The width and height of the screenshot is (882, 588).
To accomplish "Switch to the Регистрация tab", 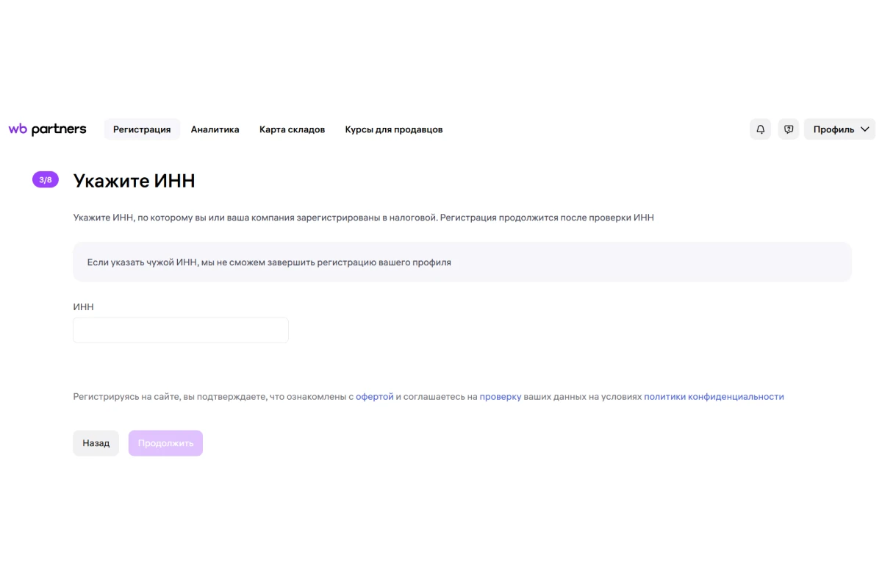I will tap(142, 129).
